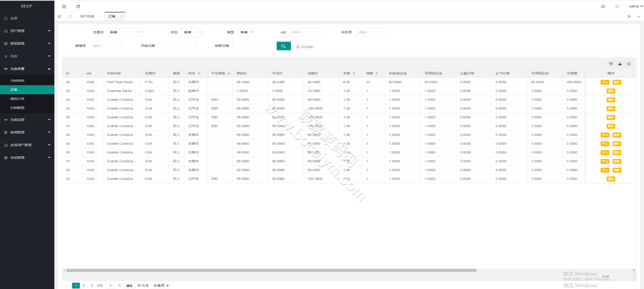Open the column filter grid icon
This screenshot has width=644, height=289.
point(611,64)
